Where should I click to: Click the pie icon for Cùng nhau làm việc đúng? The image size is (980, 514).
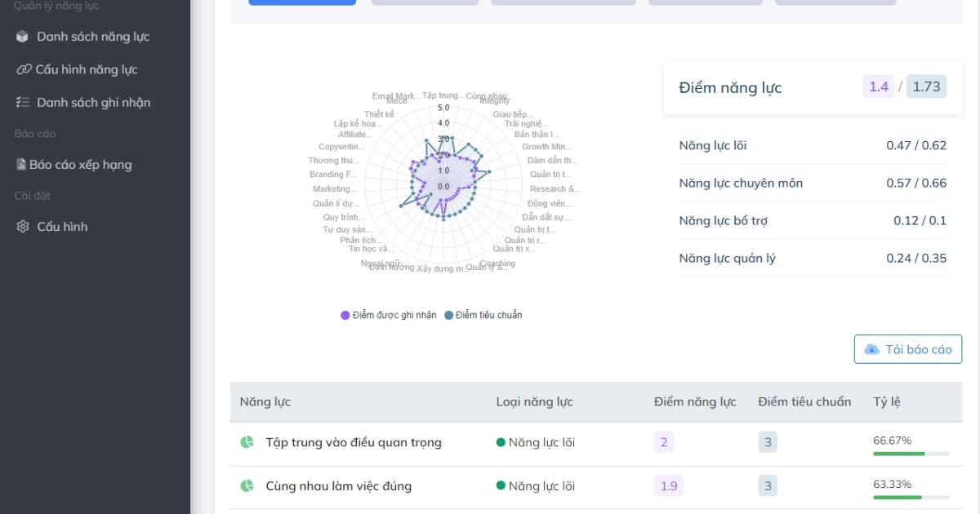(x=247, y=485)
